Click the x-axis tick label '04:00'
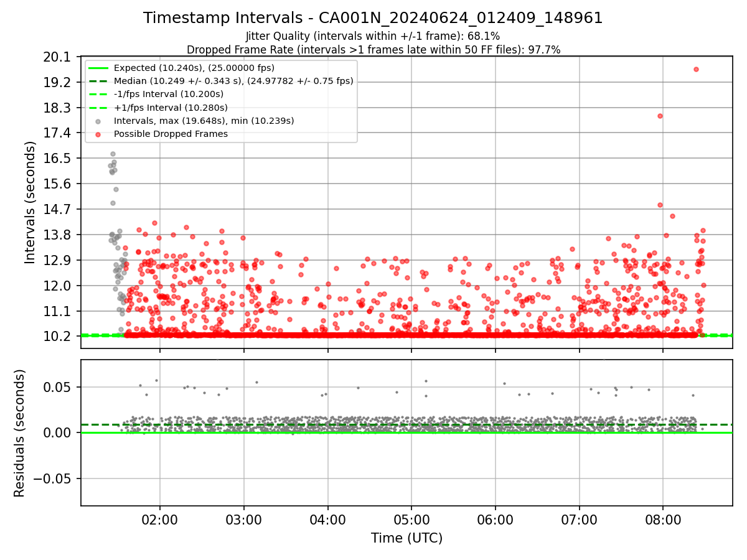This screenshot has width=747, height=560. (x=328, y=520)
